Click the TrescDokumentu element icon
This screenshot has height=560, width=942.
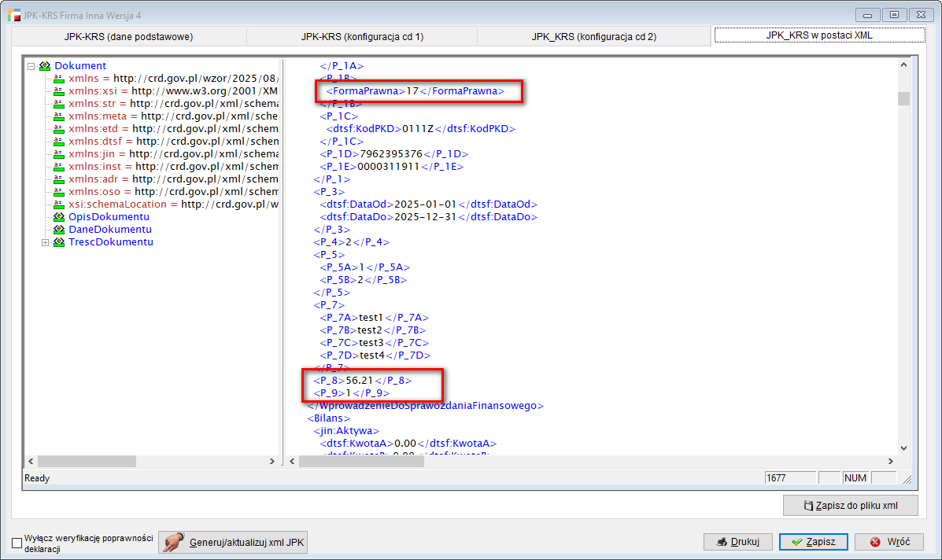[59, 242]
